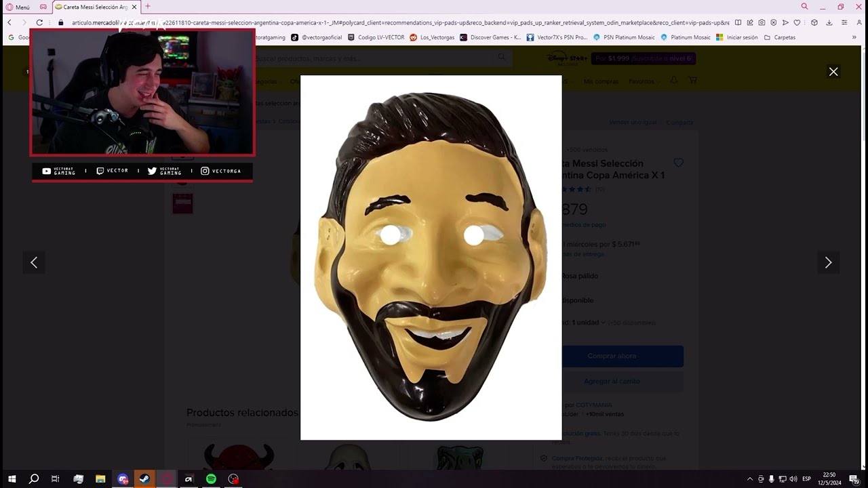
Task: Switch the ESP keyboard language indicator
Action: 806,479
